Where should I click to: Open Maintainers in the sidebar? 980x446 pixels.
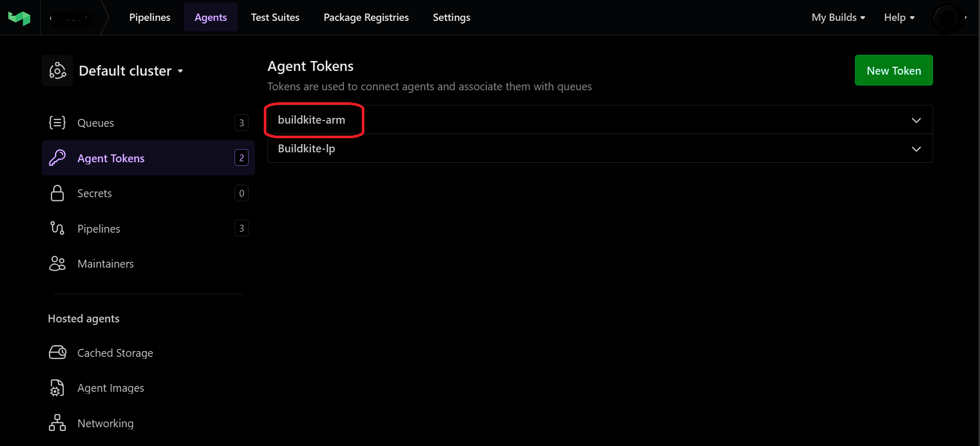coord(148,263)
